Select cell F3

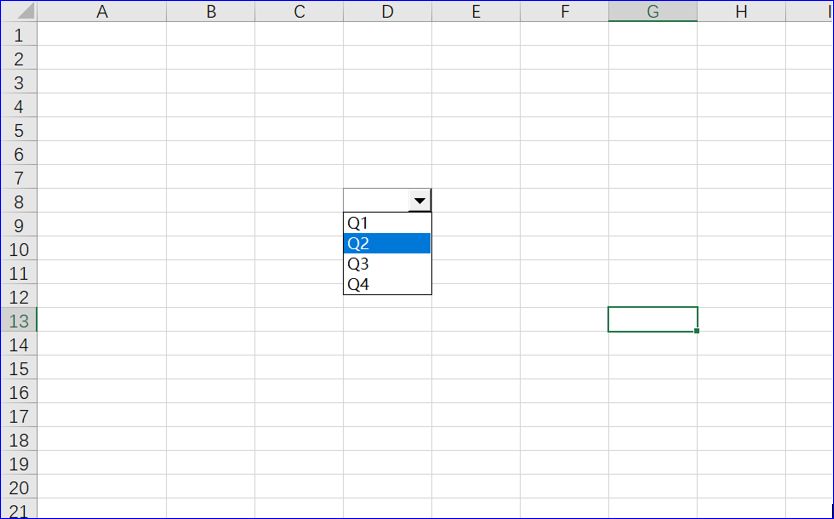[564, 81]
